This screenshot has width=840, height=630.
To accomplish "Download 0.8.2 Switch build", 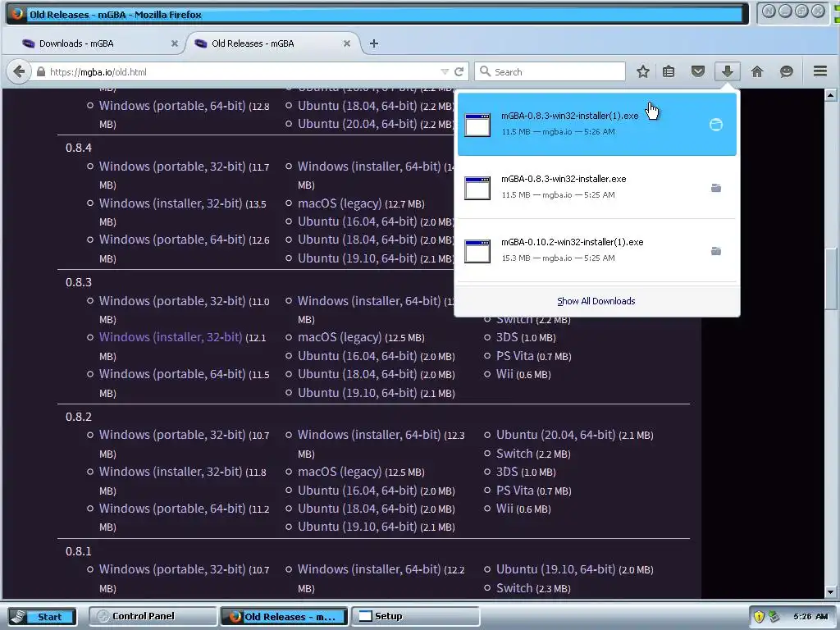I will tap(514, 453).
